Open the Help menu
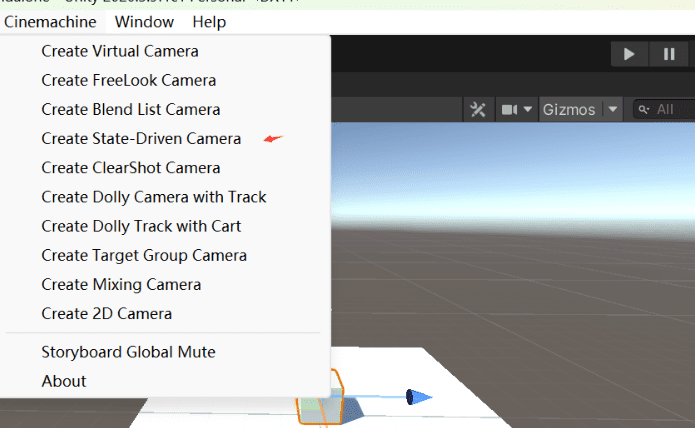This screenshot has height=428, width=695. coord(209,21)
